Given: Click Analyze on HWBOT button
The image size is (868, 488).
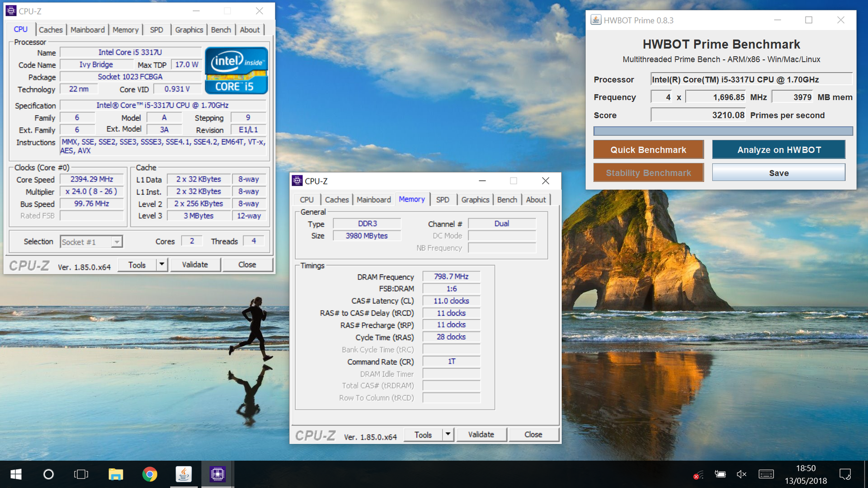Looking at the screenshot, I should pyautogui.click(x=779, y=150).
